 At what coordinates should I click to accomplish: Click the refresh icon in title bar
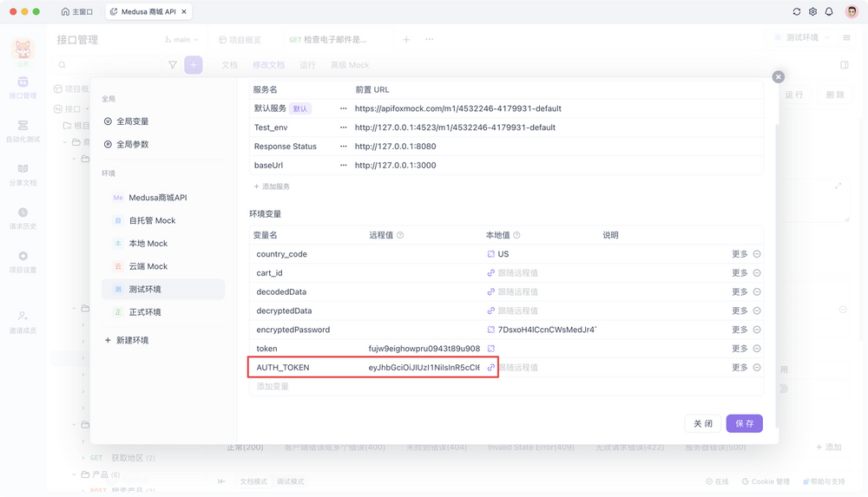[797, 12]
